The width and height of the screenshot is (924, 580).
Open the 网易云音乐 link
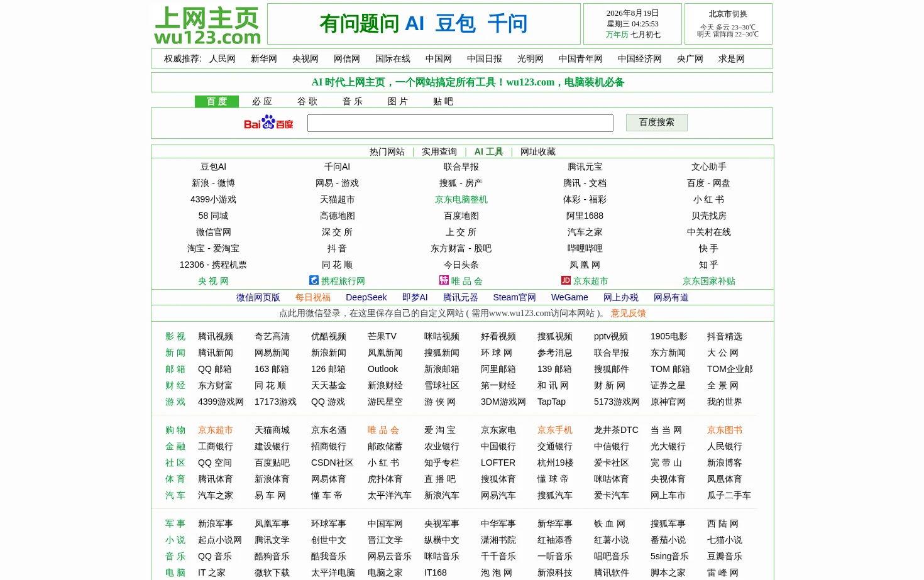point(390,557)
